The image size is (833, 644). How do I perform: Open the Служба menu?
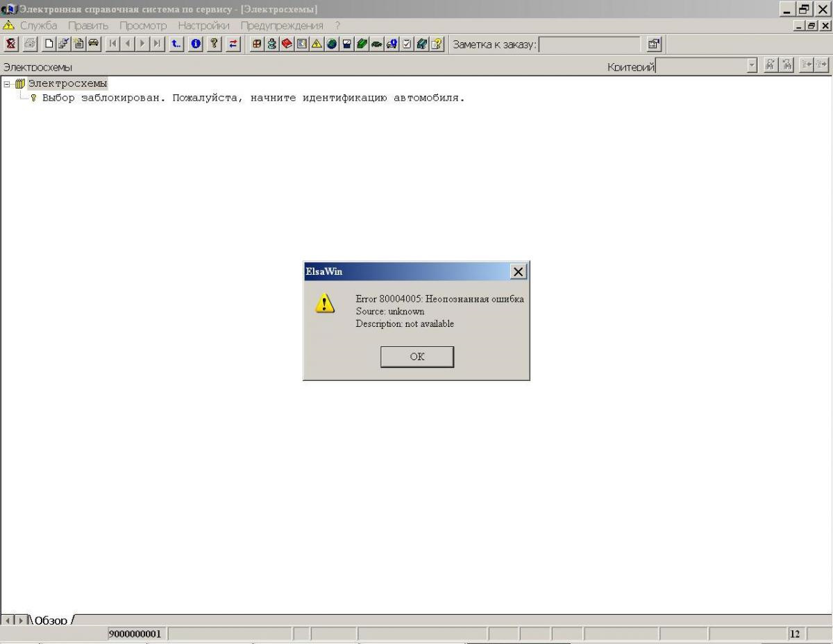click(38, 26)
